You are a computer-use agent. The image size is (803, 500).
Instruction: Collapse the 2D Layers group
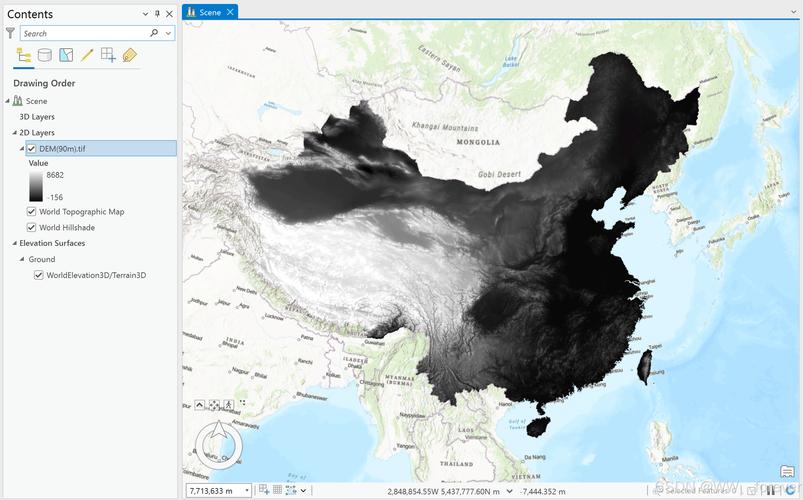[x=15, y=132]
